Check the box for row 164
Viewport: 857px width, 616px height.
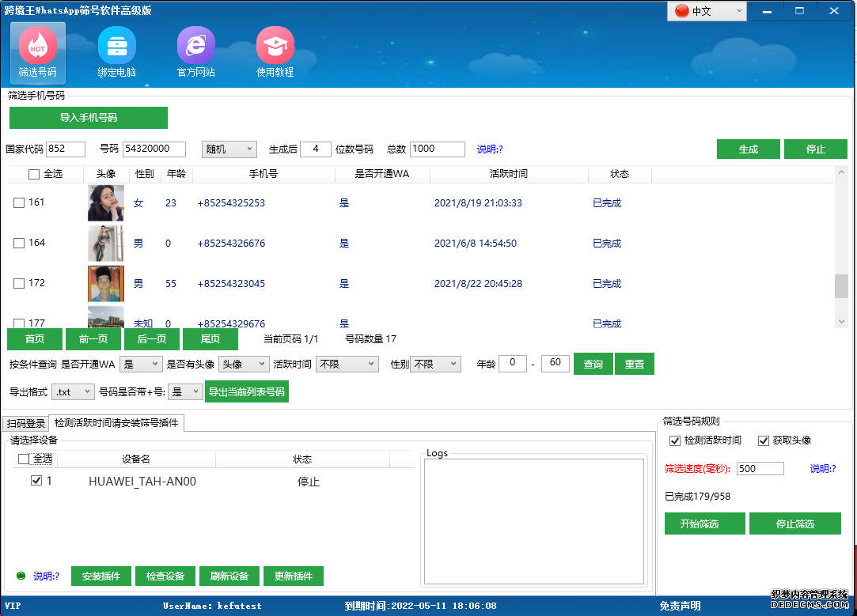pos(19,243)
